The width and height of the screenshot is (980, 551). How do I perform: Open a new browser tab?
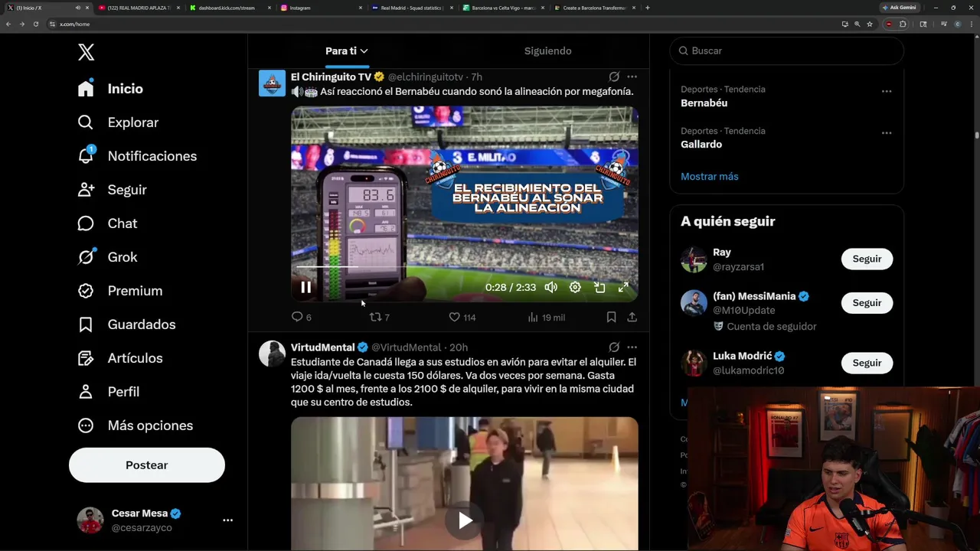tap(648, 8)
